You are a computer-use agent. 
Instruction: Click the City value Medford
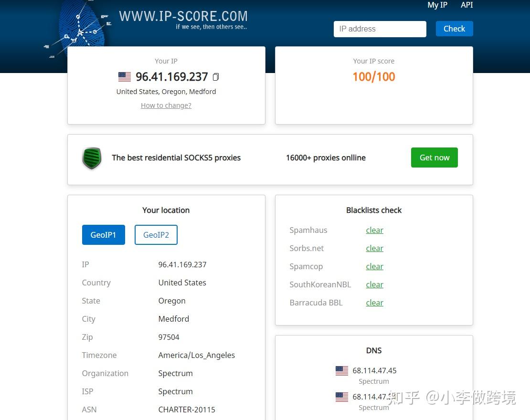(174, 319)
